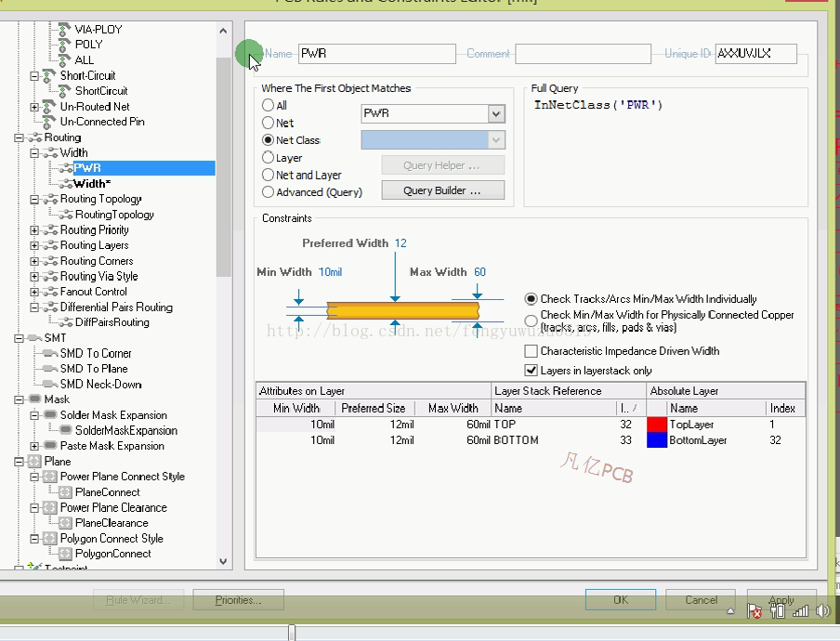The width and height of the screenshot is (840, 641).
Task: Click the Unique ID field
Action: coord(755,54)
